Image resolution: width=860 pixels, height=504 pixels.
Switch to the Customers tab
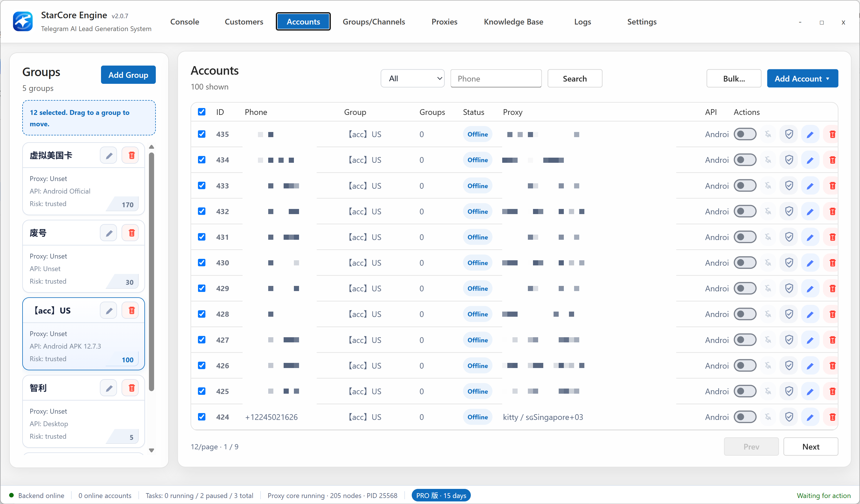click(244, 21)
